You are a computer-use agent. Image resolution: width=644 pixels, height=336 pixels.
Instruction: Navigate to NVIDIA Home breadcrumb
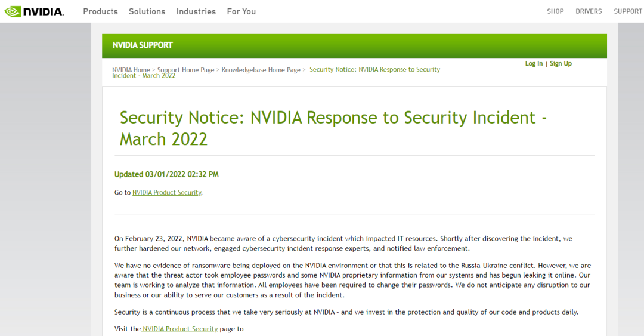[131, 70]
